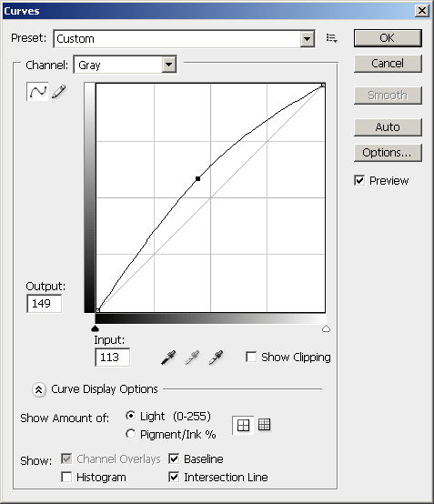The width and height of the screenshot is (434, 504).
Task: Click the Auto button
Action: [x=388, y=127]
